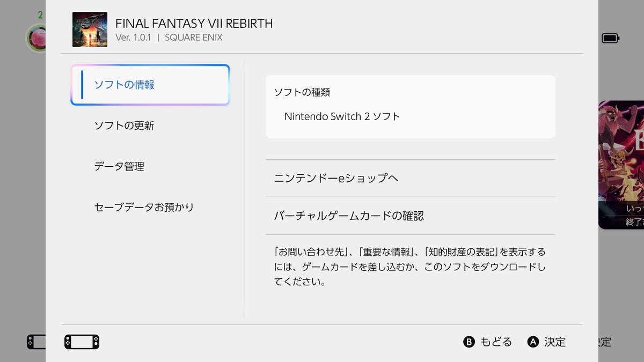Click the FINAL FANTASY VII REBIRTH game icon
This screenshot has height=362, width=644.
coord(90,29)
